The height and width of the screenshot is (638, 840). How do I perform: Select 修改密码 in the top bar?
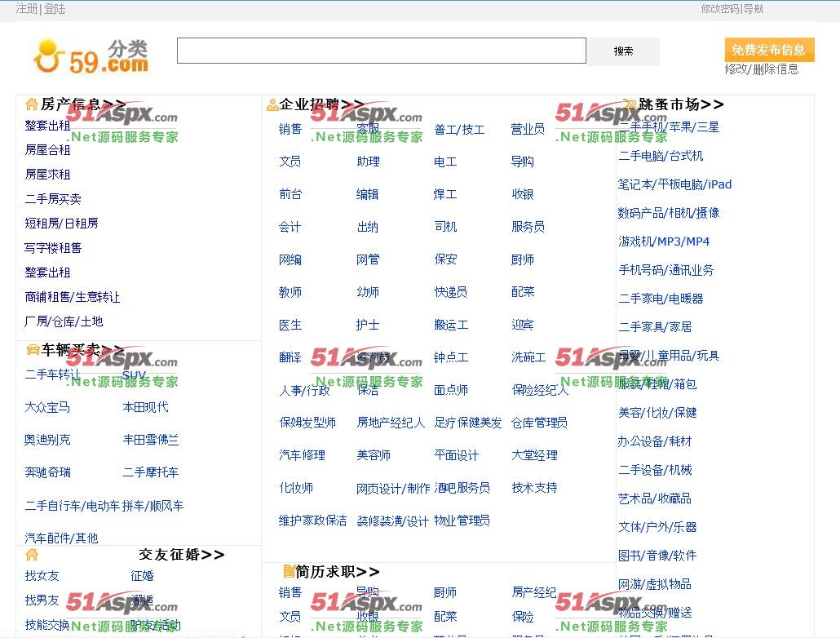(719, 9)
